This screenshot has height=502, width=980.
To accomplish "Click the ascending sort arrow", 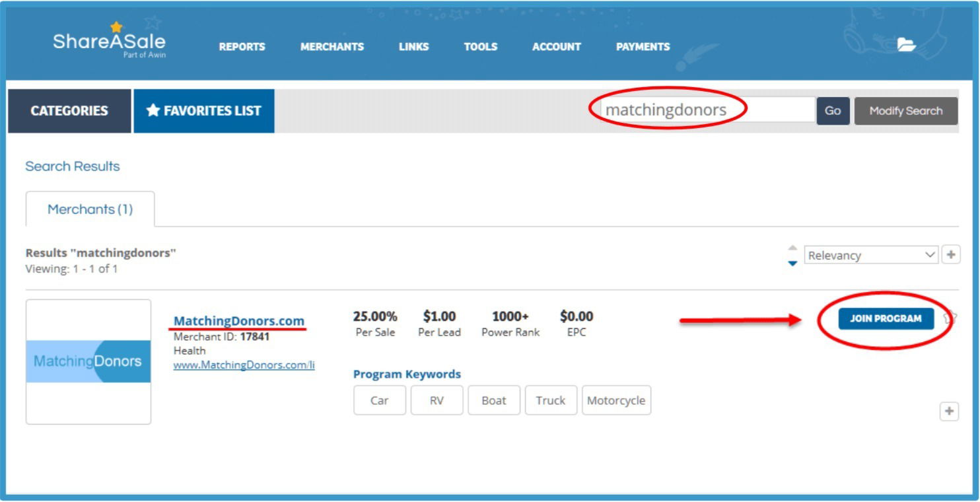I will pos(792,248).
